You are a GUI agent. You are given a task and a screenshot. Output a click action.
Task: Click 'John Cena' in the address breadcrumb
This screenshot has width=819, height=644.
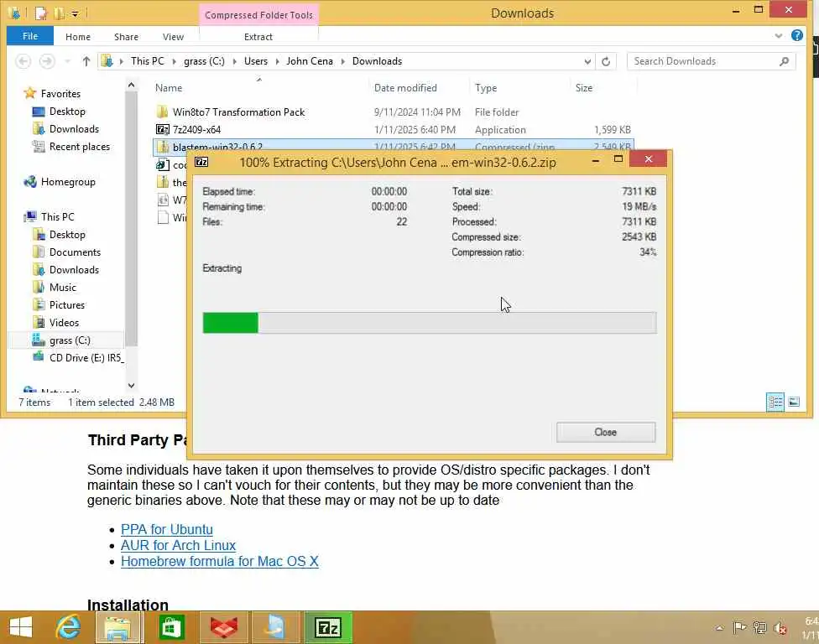(309, 61)
